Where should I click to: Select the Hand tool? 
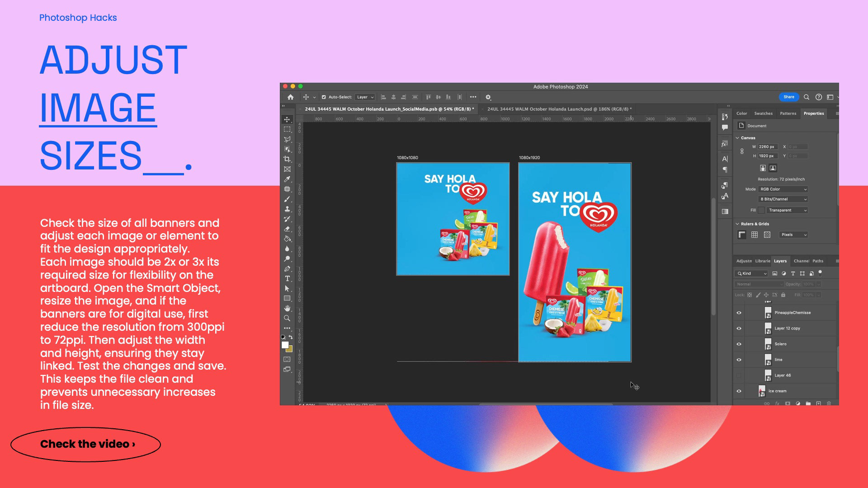coord(287,308)
